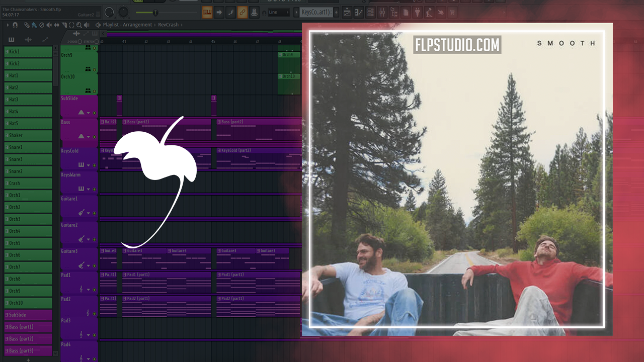Image resolution: width=644 pixels, height=362 pixels.
Task: Open the playlist options menu arrow
Action: coord(8,25)
